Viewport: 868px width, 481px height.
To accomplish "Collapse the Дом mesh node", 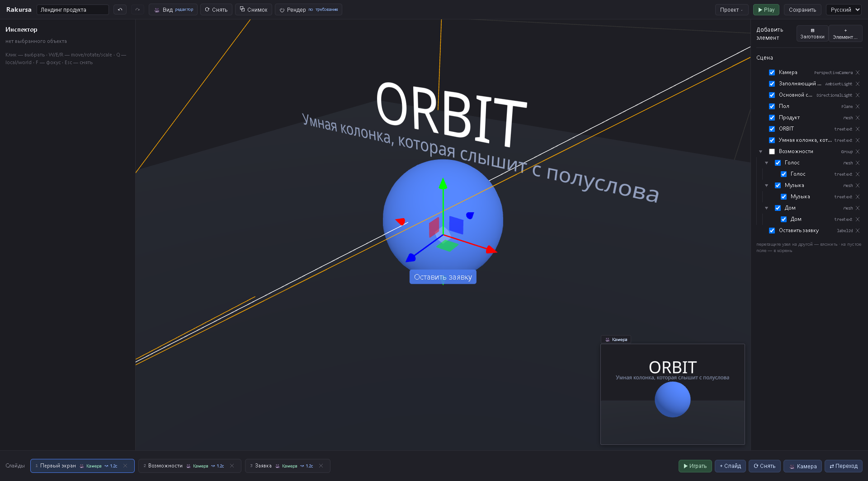I will point(766,208).
